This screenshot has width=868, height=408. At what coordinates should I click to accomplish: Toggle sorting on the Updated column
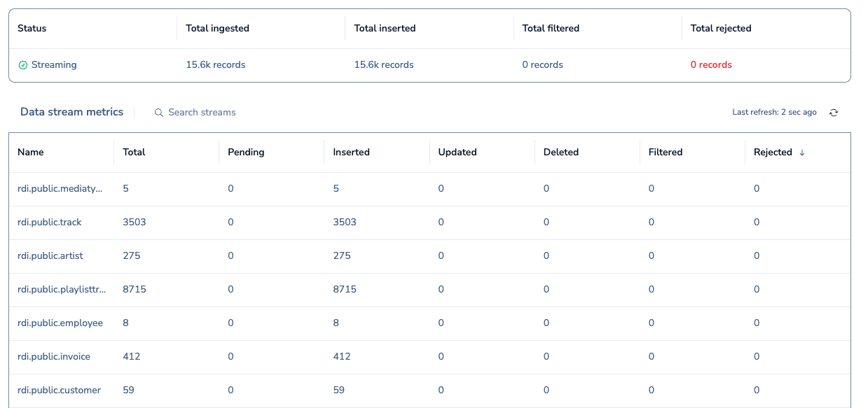457,152
